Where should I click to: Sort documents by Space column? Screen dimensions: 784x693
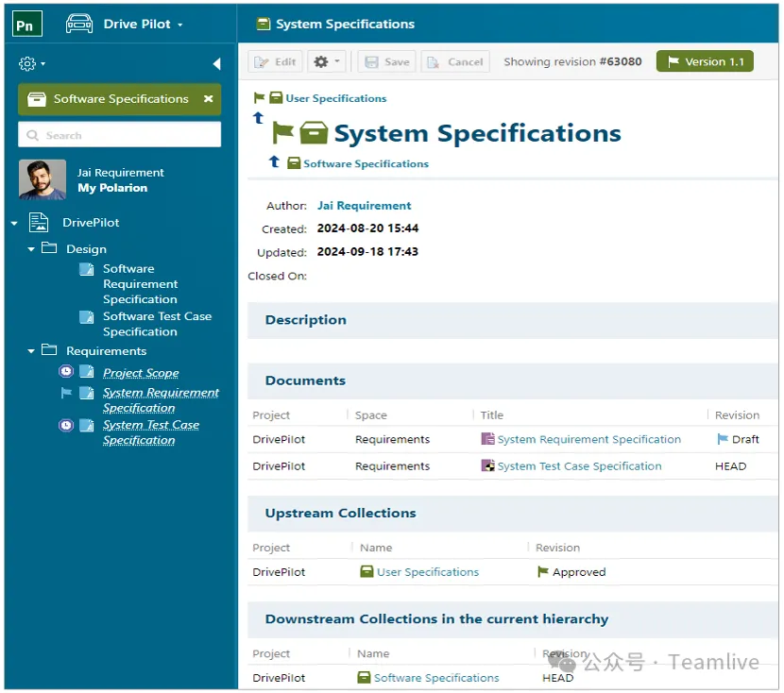tap(371, 415)
